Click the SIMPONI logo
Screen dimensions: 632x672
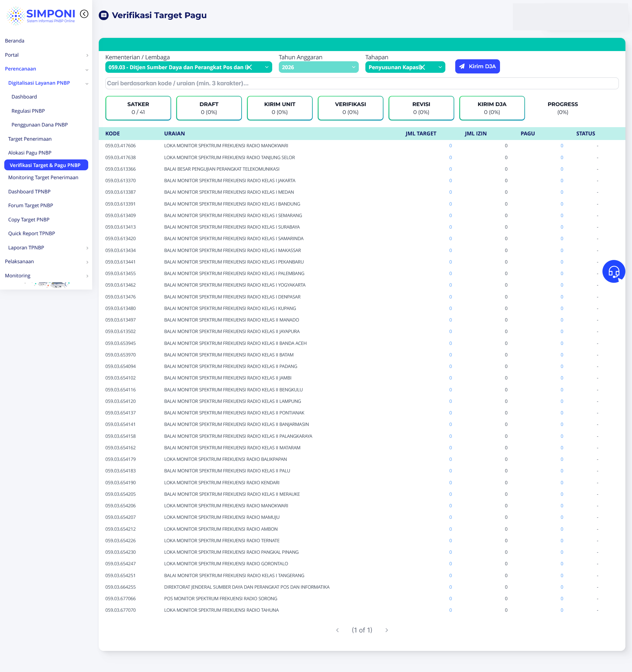coord(41,15)
